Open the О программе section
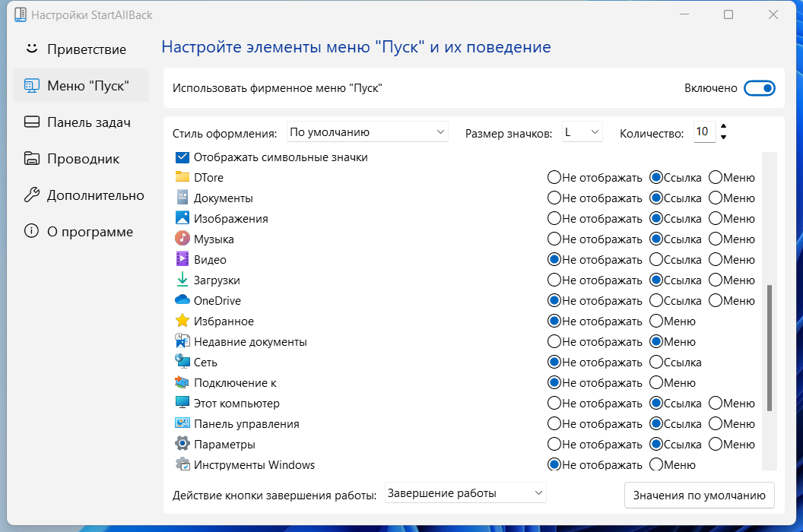Viewport: 803px width, 532px height. pos(81,232)
